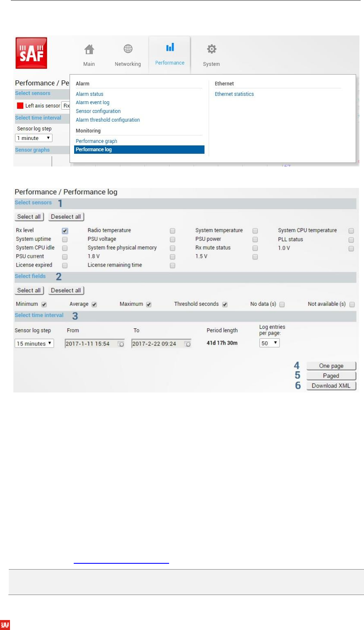Viewport: 364px width, 630px height.
Task: Toggle Maximum field checkbox
Action: coord(149,305)
